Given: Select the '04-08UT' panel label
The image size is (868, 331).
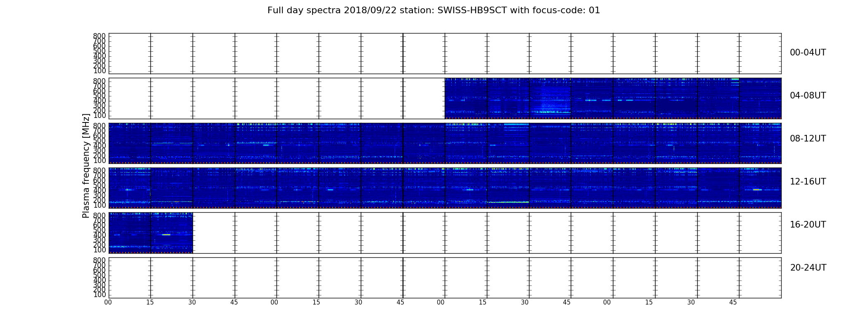Looking at the screenshot, I should (x=808, y=96).
